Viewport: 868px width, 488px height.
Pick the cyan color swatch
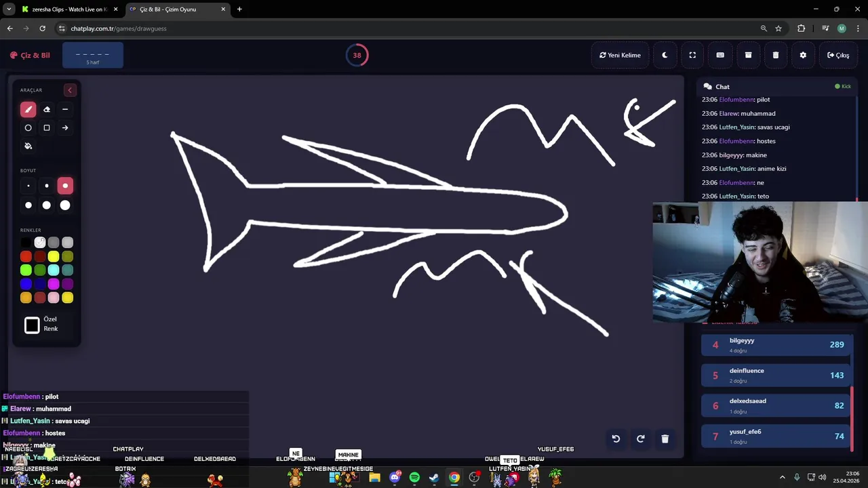tap(54, 270)
